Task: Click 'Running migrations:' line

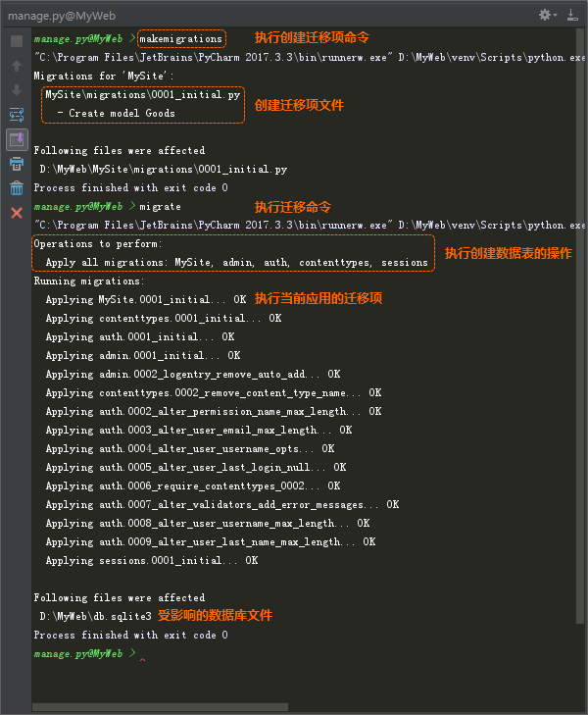Action: (x=89, y=281)
